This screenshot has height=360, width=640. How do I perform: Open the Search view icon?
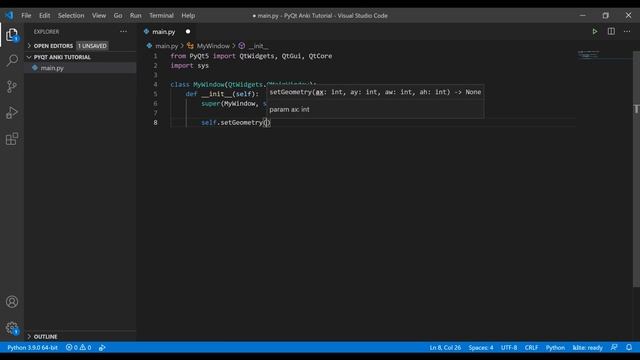tap(12, 60)
